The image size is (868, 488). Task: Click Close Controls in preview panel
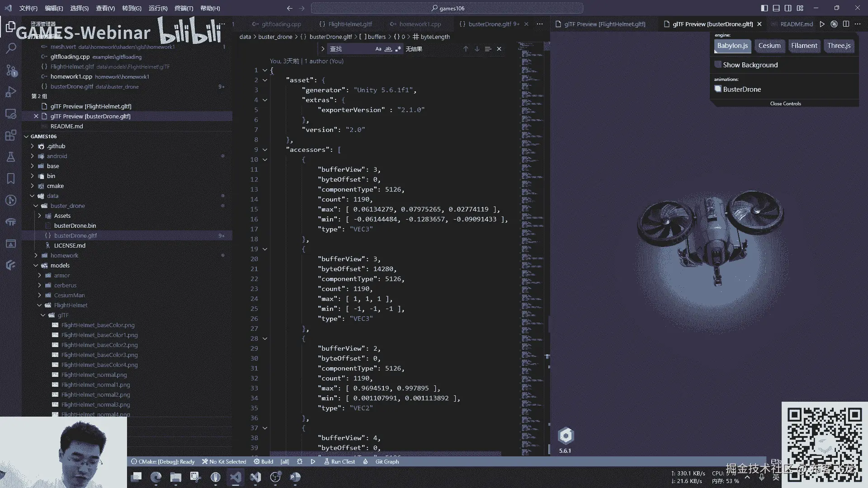785,103
